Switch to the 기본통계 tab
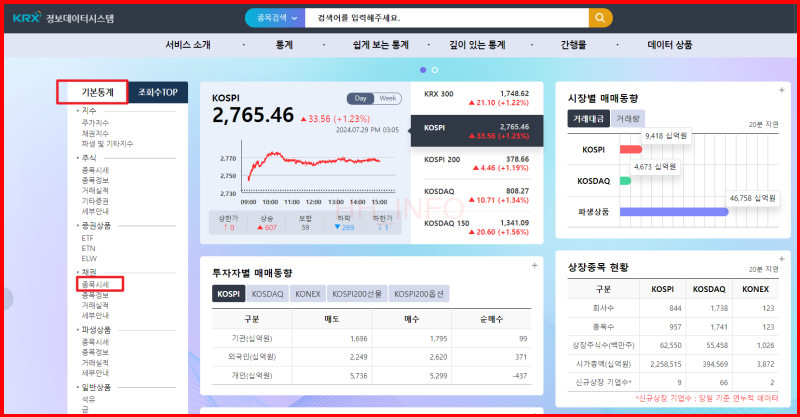The image size is (800, 417). (x=97, y=92)
